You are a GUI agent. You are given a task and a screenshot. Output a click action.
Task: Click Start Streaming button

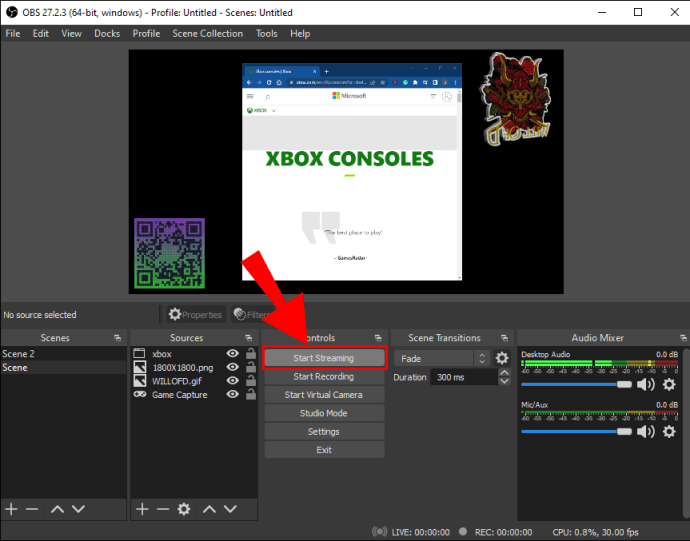point(324,358)
